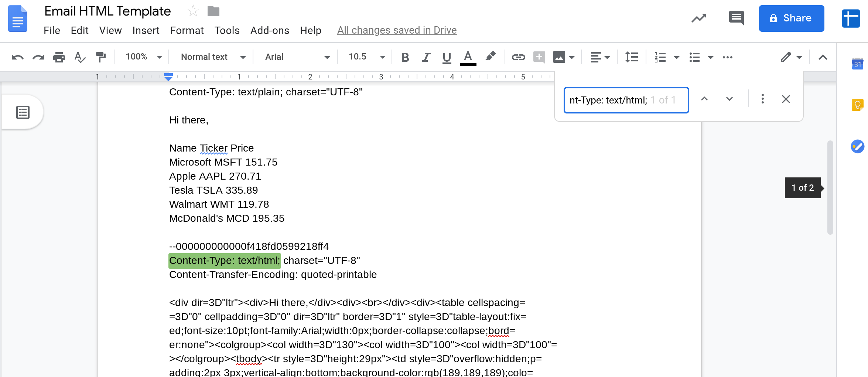Click the Undo arrow icon
868x377 pixels.
click(x=17, y=57)
